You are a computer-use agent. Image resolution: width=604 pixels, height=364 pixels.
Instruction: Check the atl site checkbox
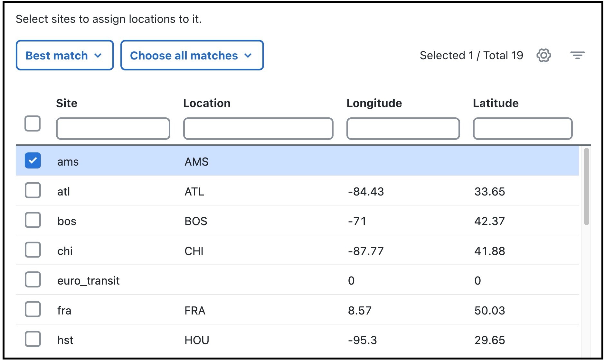(x=33, y=190)
